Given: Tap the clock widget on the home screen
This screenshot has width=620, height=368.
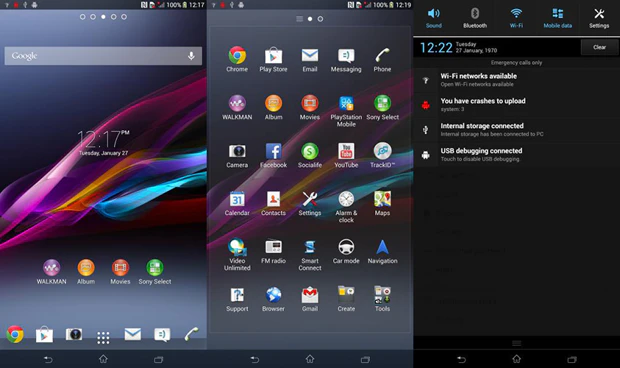Looking at the screenshot, I should [x=103, y=142].
